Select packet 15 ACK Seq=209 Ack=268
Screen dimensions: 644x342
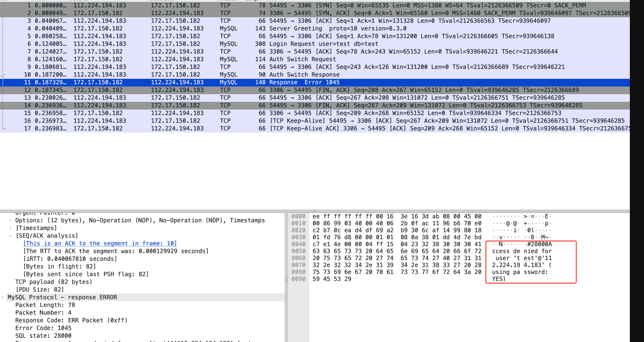click(x=315, y=113)
